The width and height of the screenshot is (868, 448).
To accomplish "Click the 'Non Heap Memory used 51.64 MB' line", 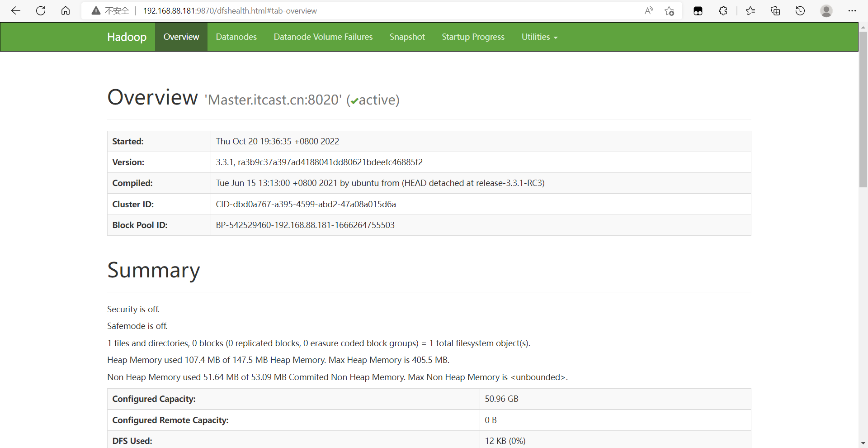I will coord(338,377).
